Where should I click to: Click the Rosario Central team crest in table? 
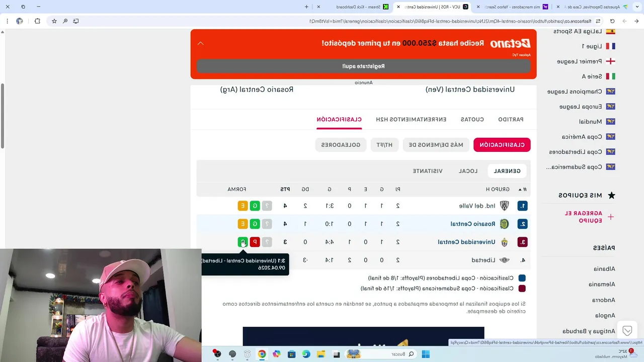click(x=504, y=224)
